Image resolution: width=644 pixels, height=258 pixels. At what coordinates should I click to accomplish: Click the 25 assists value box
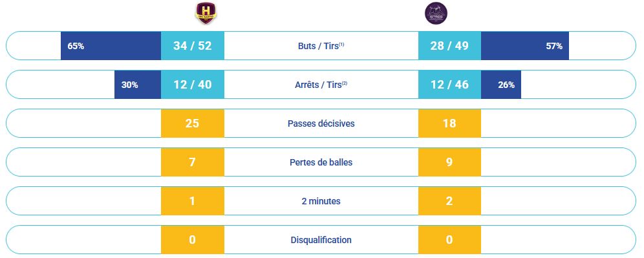click(x=193, y=124)
